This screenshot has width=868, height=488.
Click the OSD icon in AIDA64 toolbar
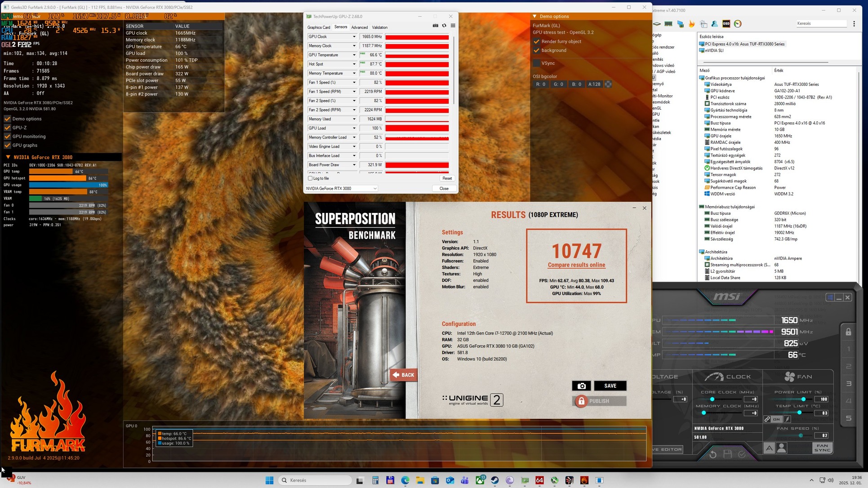[x=726, y=24]
